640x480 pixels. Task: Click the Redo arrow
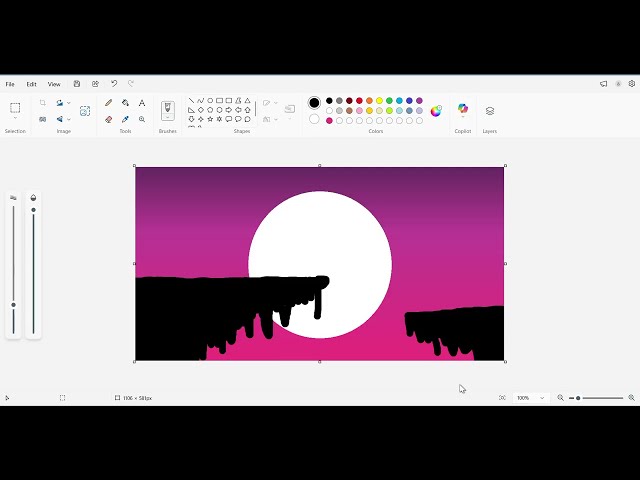131,84
